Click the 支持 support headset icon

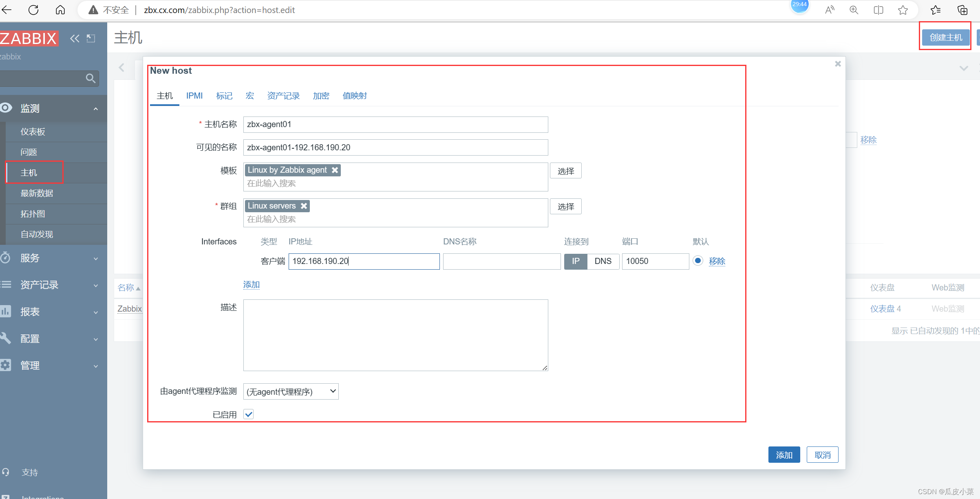(x=6, y=472)
